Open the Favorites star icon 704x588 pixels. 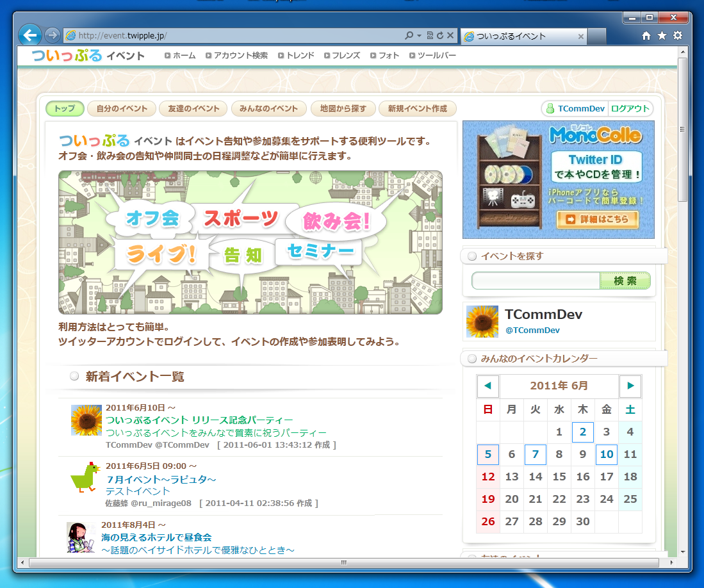pos(662,35)
